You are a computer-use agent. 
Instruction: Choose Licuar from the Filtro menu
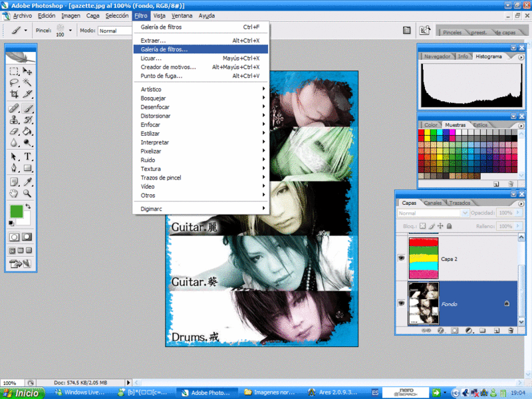tap(201, 59)
